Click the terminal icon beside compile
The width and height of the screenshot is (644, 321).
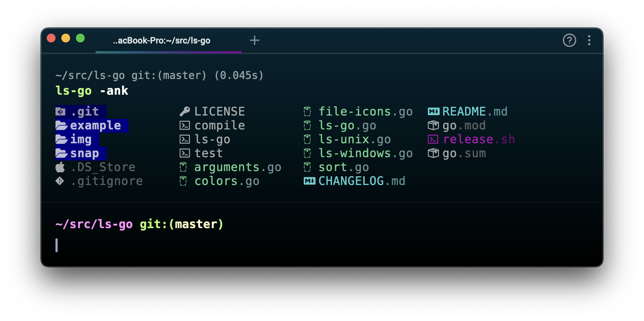pos(185,125)
